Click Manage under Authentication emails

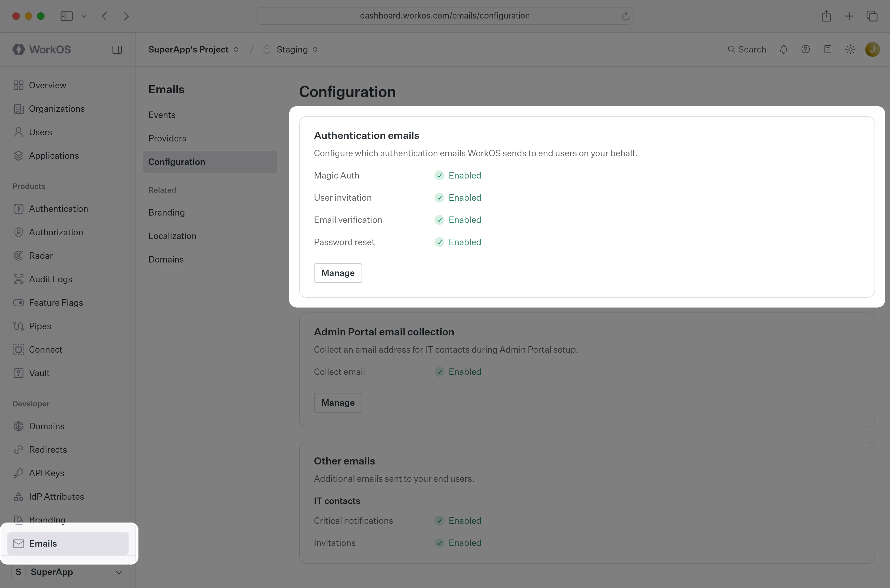[338, 273]
